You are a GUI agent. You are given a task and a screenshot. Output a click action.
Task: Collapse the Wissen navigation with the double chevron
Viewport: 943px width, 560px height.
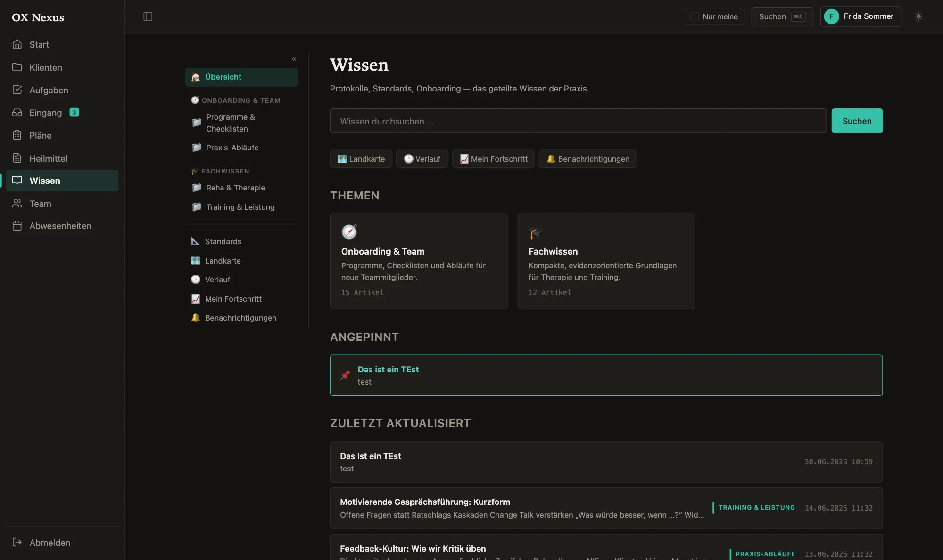(x=294, y=59)
